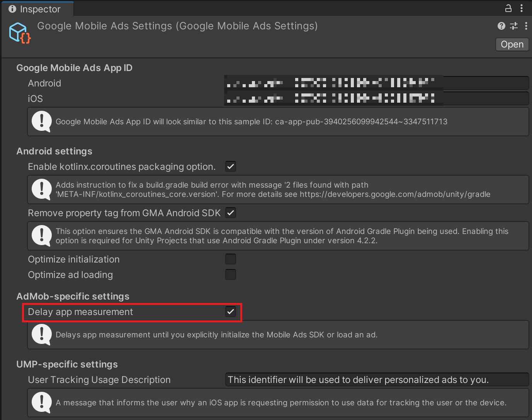
Task: Click the Google Mobile Ads Settings title text
Action: point(177,26)
